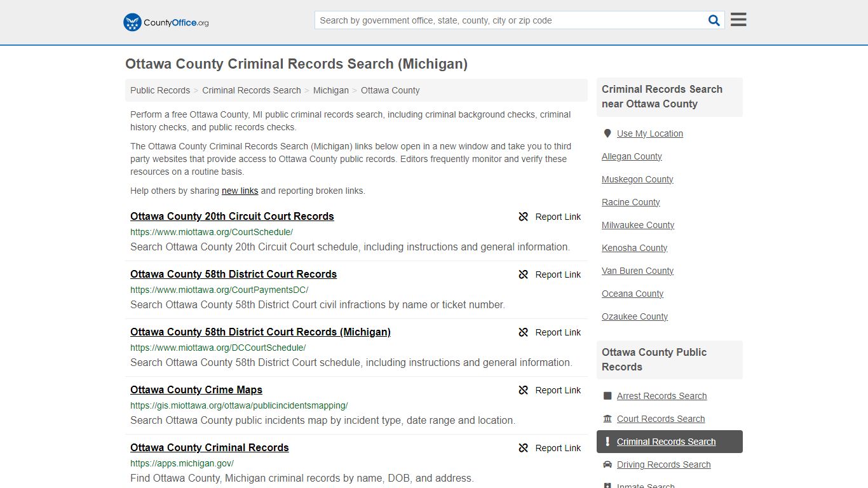
Task: Open Ottawa County Crime Maps link
Action: click(196, 390)
